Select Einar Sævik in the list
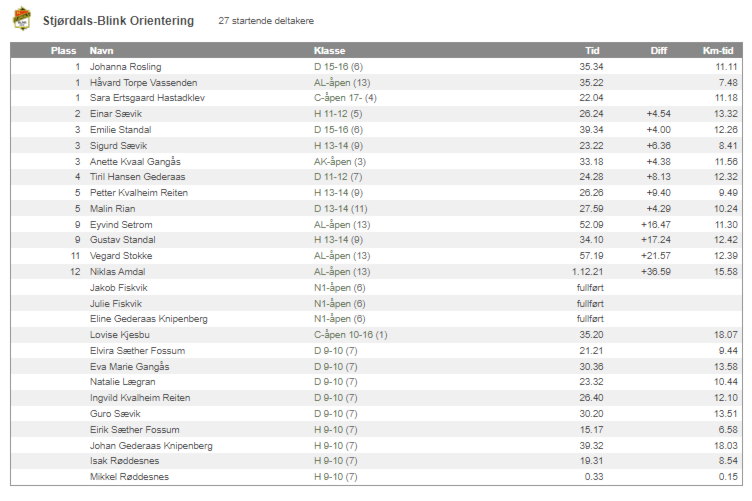Viewport: 752px width, 501px height. (117, 114)
